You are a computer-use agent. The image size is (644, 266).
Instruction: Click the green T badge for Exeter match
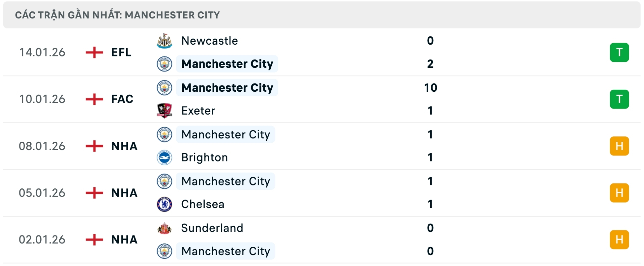point(620,99)
